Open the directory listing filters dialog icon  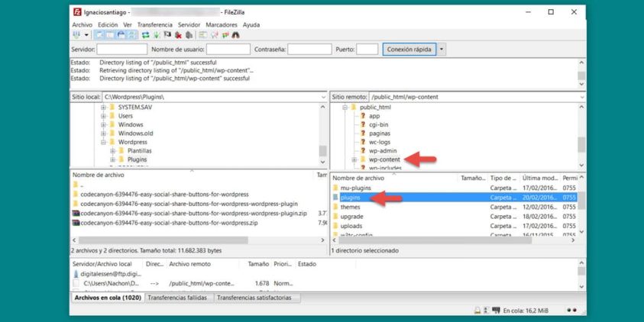[203, 35]
